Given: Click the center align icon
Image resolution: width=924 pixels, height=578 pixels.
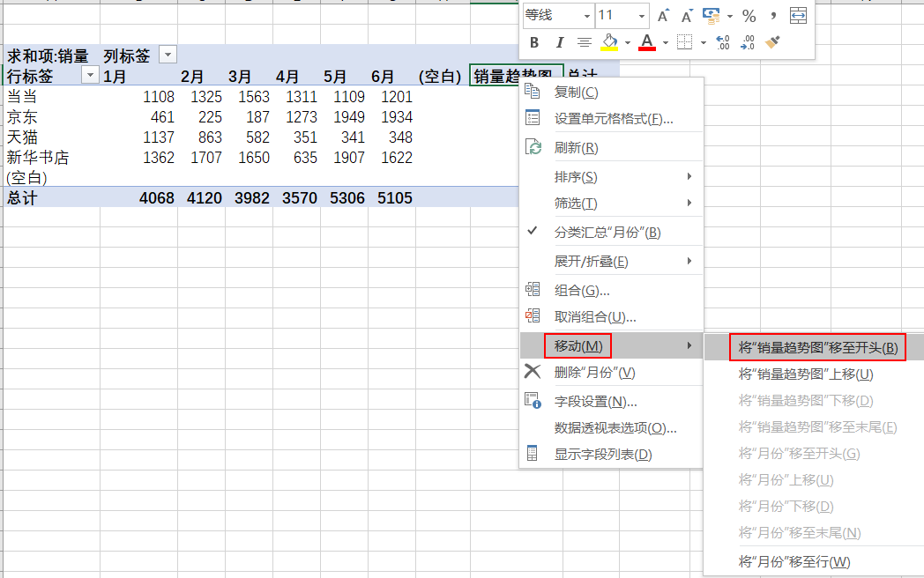Looking at the screenshot, I should tap(584, 42).
